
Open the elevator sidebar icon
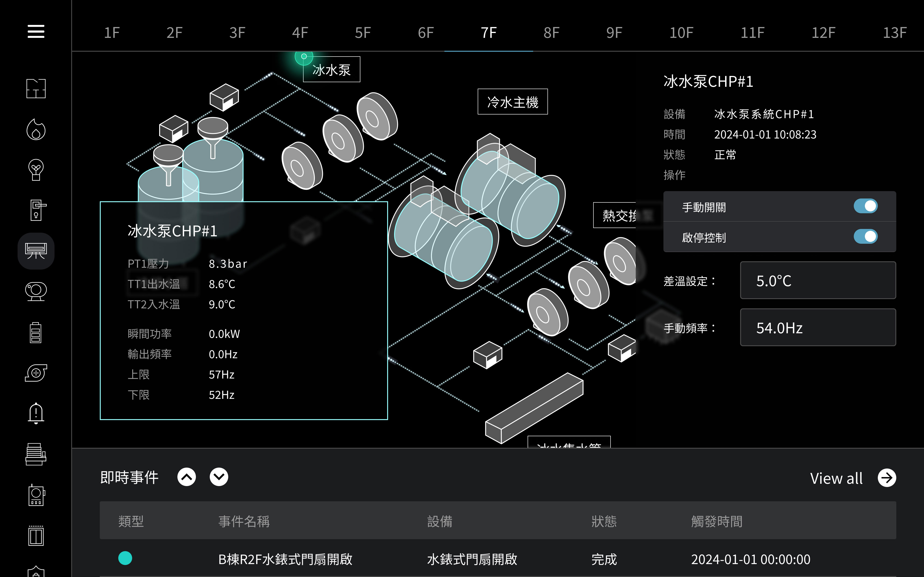click(36, 536)
